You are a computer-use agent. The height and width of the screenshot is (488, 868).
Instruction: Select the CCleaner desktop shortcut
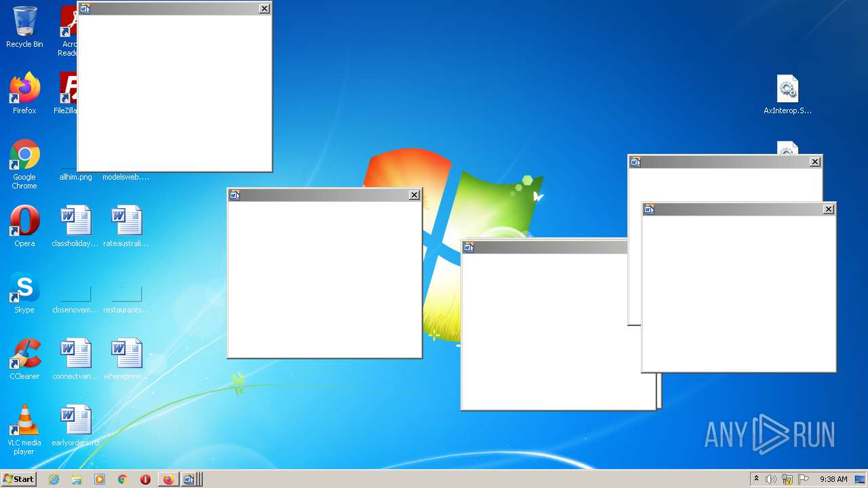pyautogui.click(x=24, y=359)
